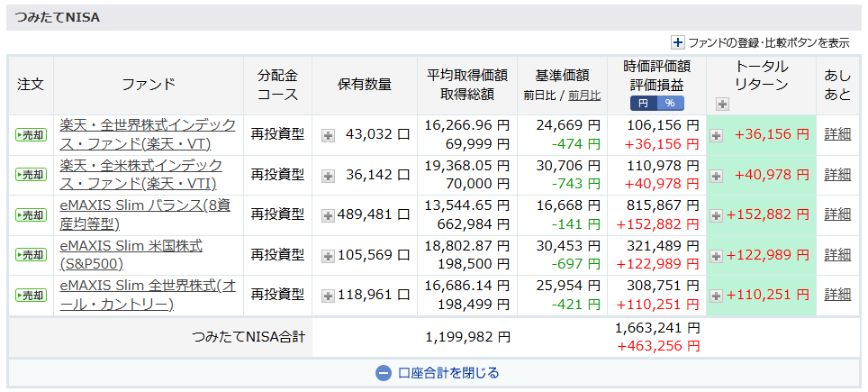
Task: Open eMAXIS Slim 全世界株式 fund link
Action: (148, 295)
